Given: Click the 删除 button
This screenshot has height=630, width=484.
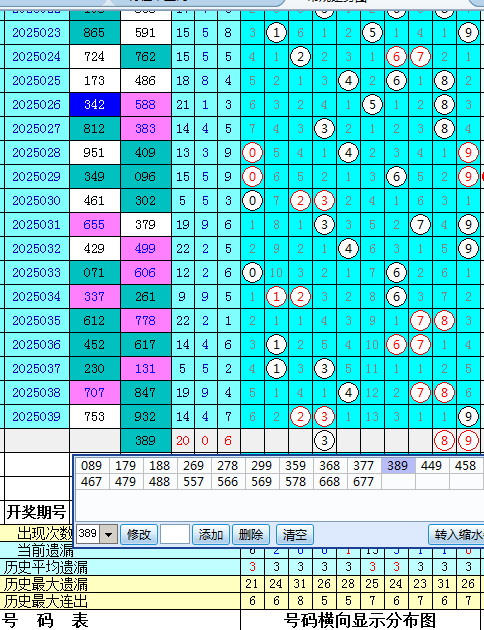Looking at the screenshot, I should (251, 534).
